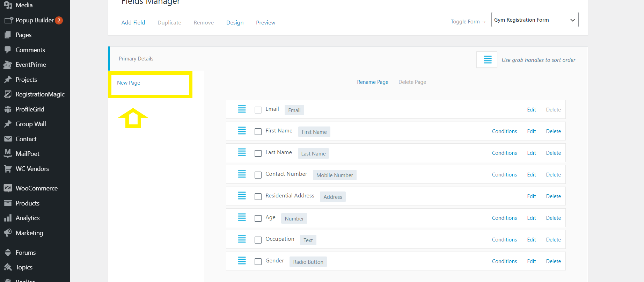Click the Rename Page link
This screenshot has height=282, width=644.
[373, 82]
